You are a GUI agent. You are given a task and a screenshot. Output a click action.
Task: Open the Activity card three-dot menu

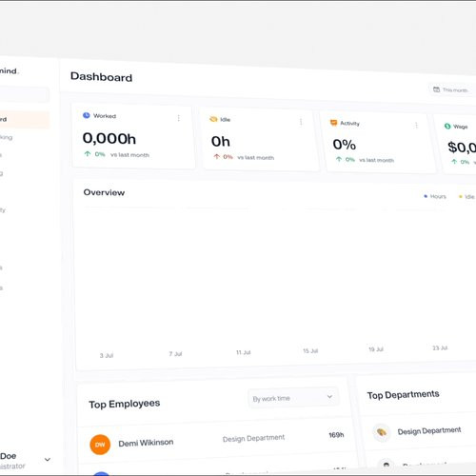coord(416,126)
